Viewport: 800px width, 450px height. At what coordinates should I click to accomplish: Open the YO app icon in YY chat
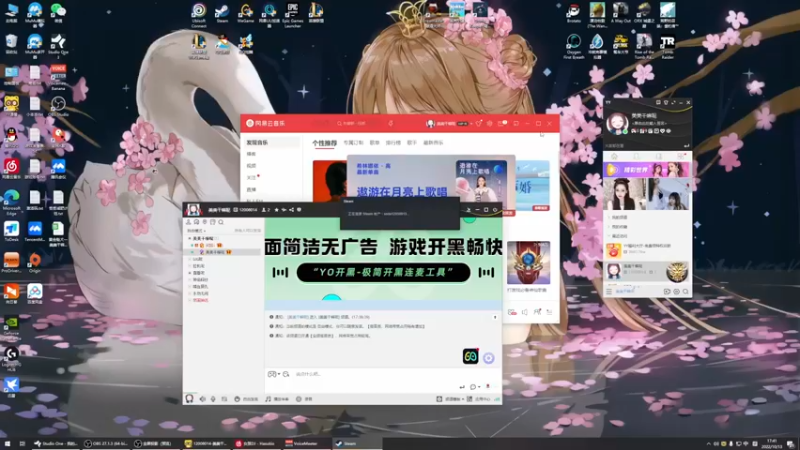[470, 356]
